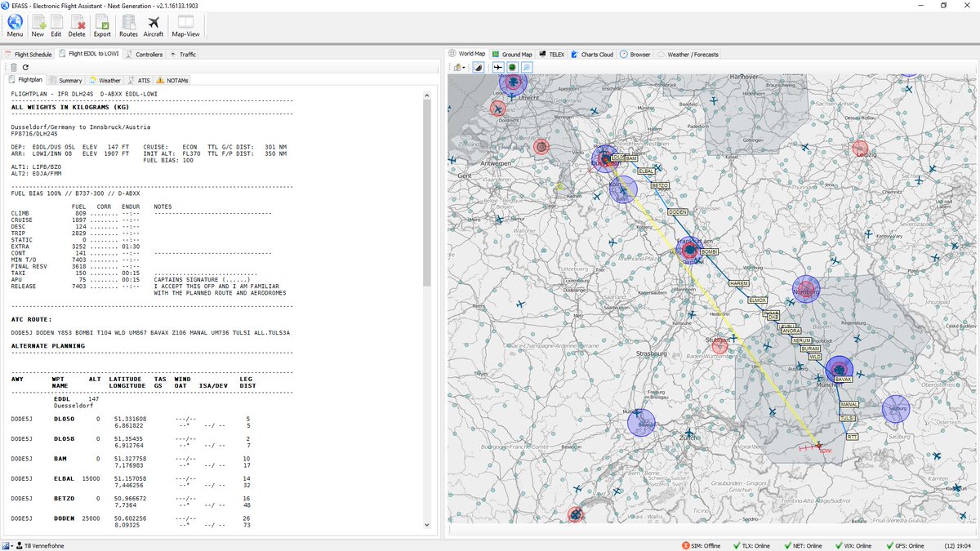Viewport: 980px width, 551px height.
Task: Click the trash icon above Flightplan tab
Action: click(x=14, y=67)
